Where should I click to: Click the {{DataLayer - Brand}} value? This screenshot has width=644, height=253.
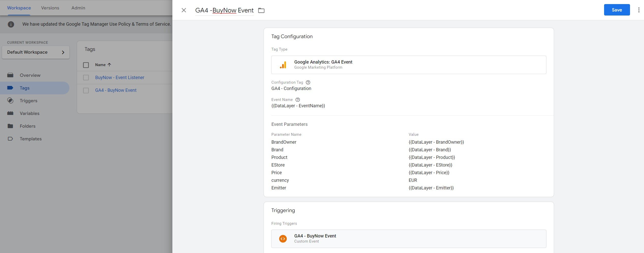coord(430,150)
